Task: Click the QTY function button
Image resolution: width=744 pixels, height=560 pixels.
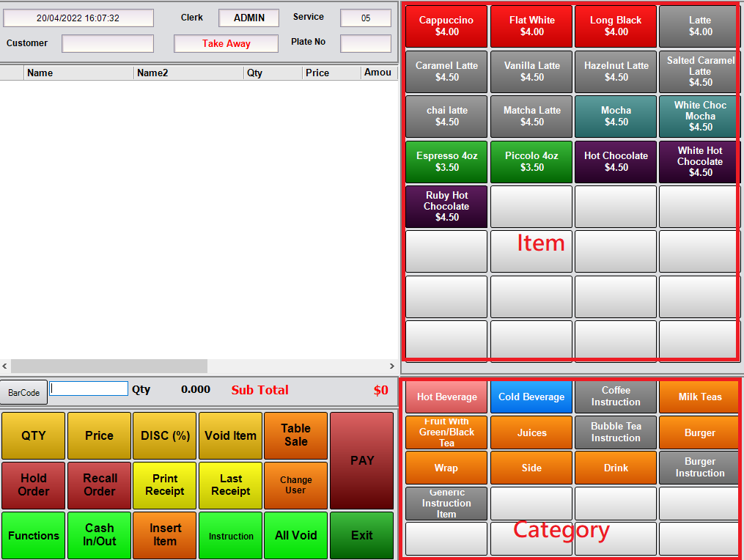Action: tap(33, 435)
